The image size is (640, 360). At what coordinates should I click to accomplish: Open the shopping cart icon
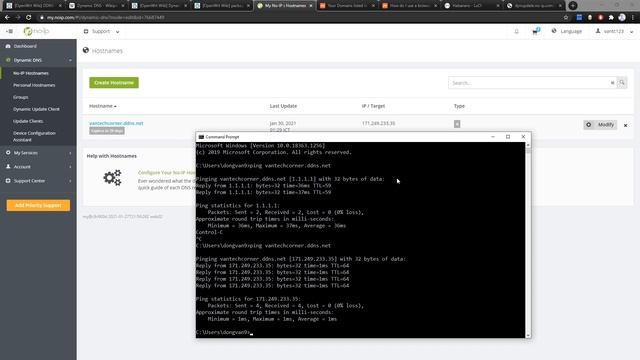coord(535,31)
